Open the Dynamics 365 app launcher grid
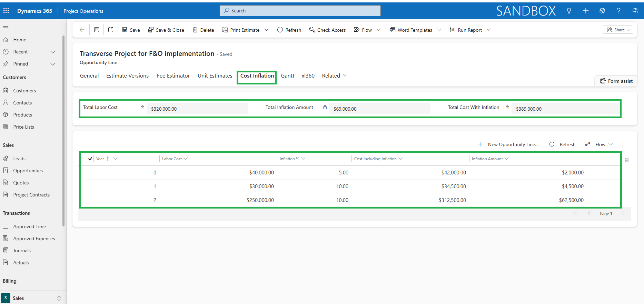 click(6, 11)
